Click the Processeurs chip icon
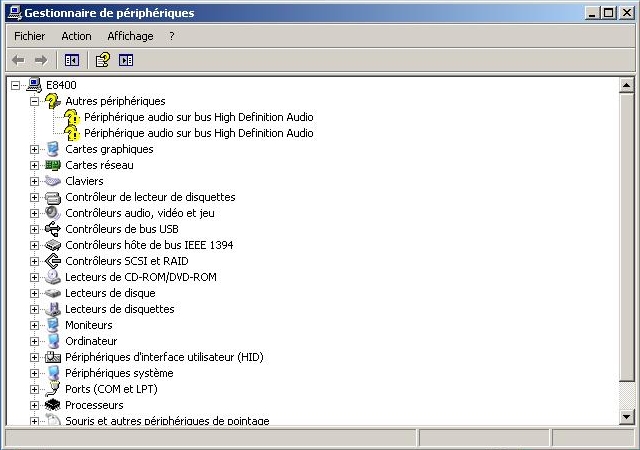Screen dimensions: 640x450 click(x=53, y=405)
